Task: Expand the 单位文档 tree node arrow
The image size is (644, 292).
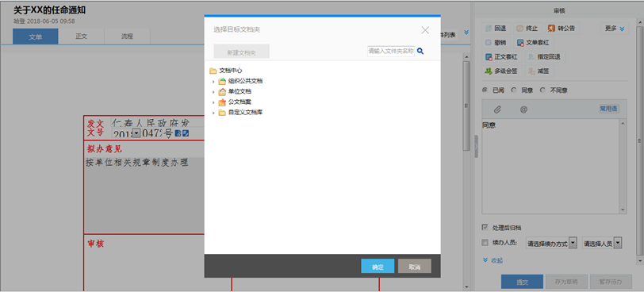Action: [x=213, y=92]
